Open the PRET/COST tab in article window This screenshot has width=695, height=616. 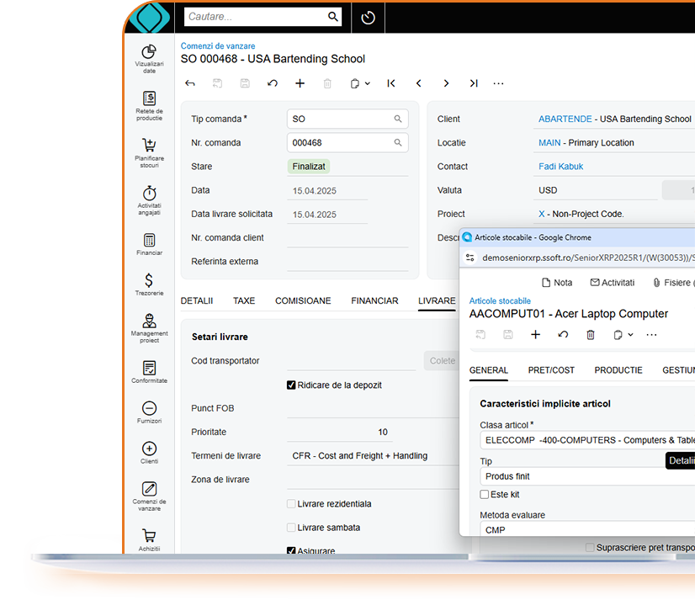[551, 369]
